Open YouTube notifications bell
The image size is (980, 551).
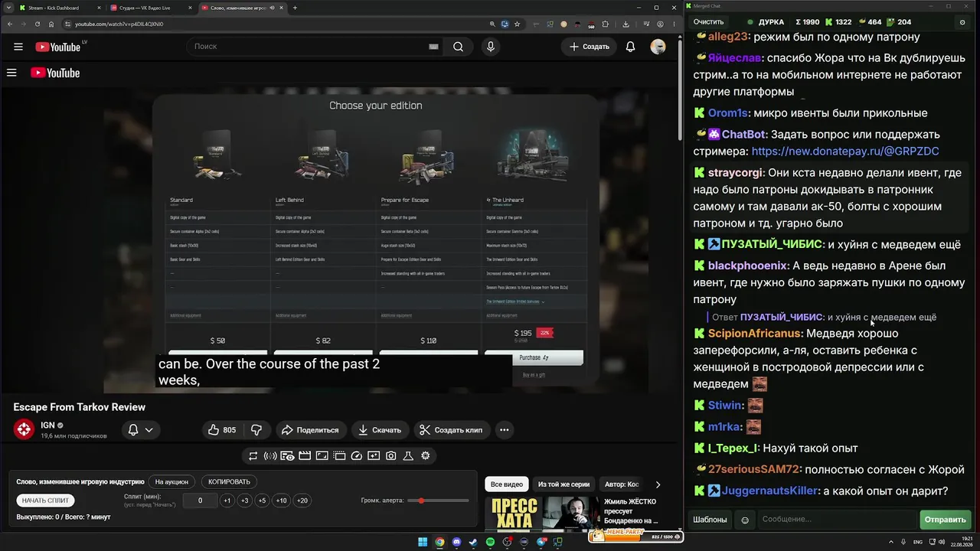[x=630, y=47]
